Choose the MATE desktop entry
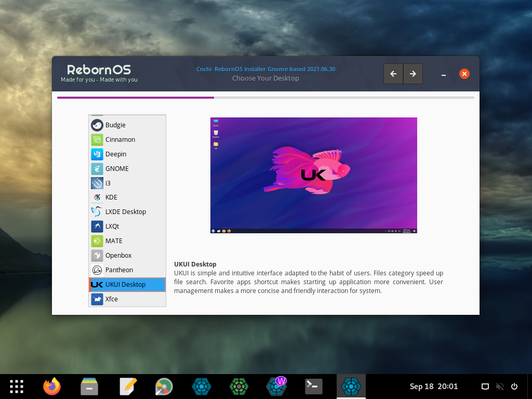Image resolution: width=532 pixels, height=399 pixels. (x=127, y=241)
